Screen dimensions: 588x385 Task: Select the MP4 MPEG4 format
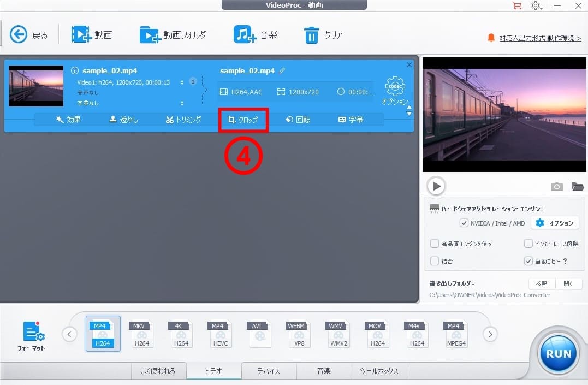tap(456, 334)
